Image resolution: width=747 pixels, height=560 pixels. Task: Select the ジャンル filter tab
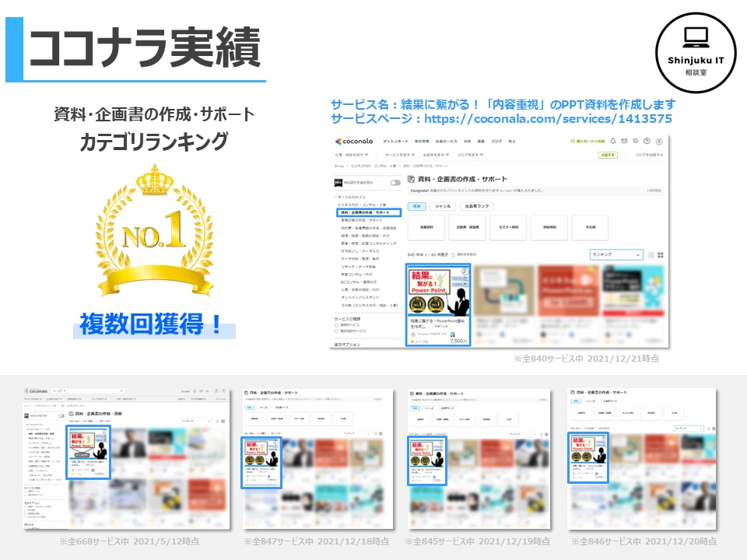[443, 206]
